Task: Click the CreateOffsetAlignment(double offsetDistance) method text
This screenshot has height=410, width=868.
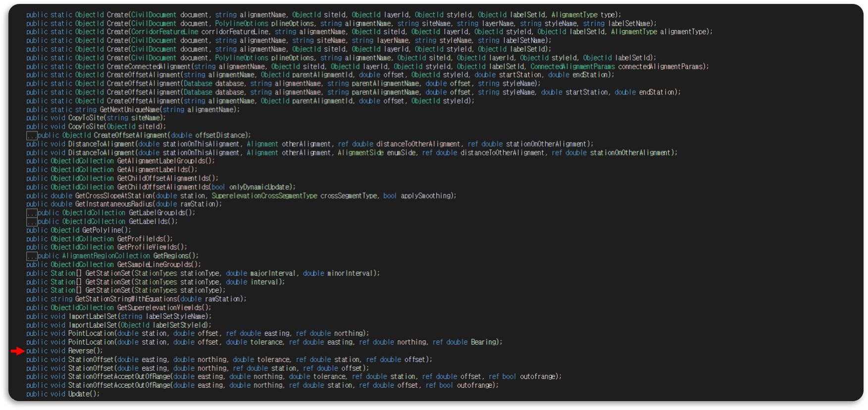Action: [x=145, y=136]
